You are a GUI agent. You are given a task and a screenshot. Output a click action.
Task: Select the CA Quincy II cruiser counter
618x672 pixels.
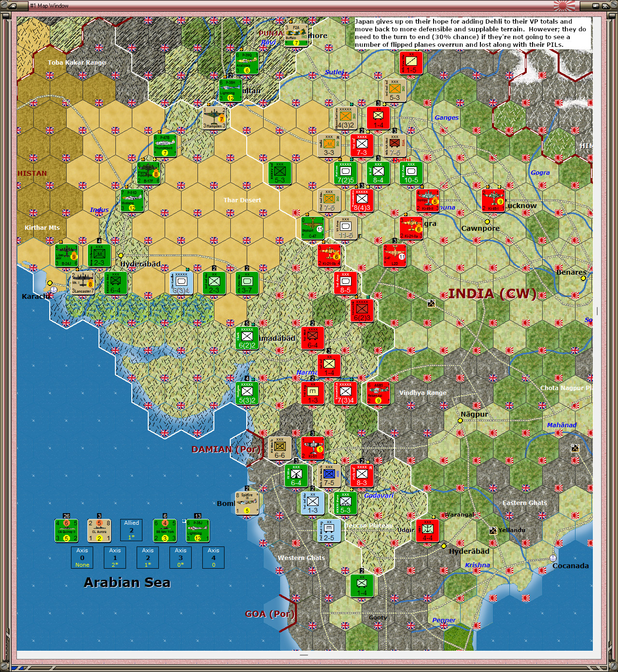(67, 531)
